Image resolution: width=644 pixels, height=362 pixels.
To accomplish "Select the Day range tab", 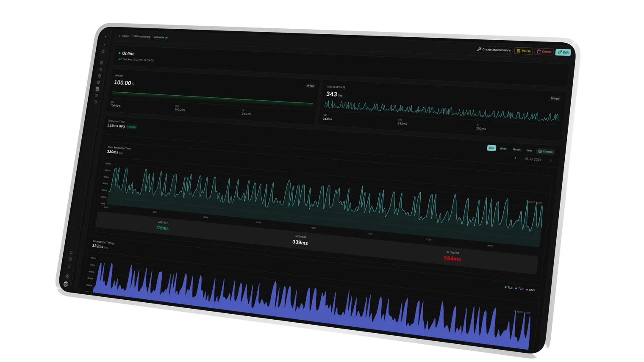I will pos(491,148).
